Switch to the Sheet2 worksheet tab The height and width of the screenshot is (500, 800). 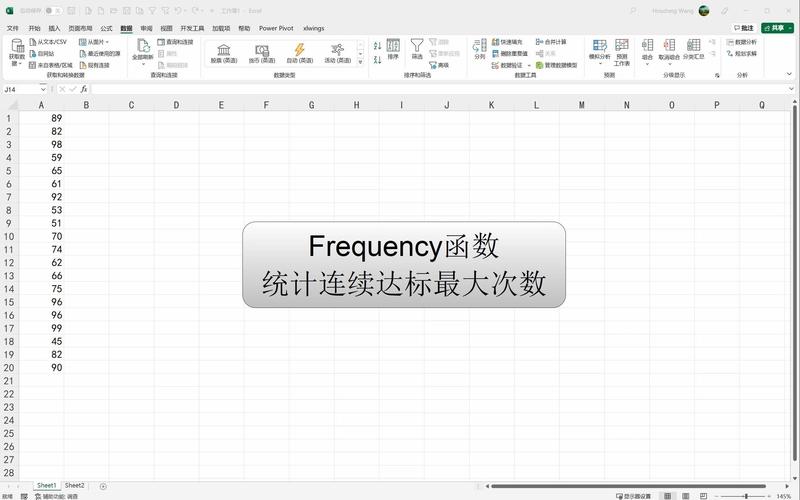point(74,486)
